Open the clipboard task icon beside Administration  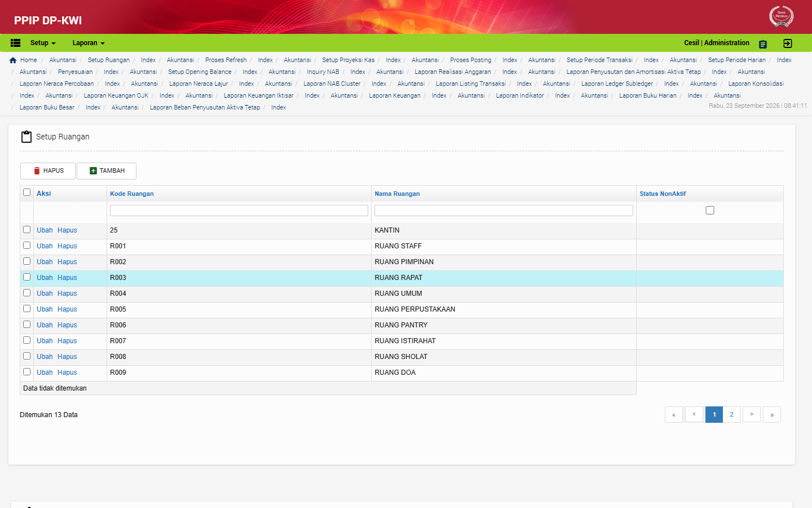(763, 44)
